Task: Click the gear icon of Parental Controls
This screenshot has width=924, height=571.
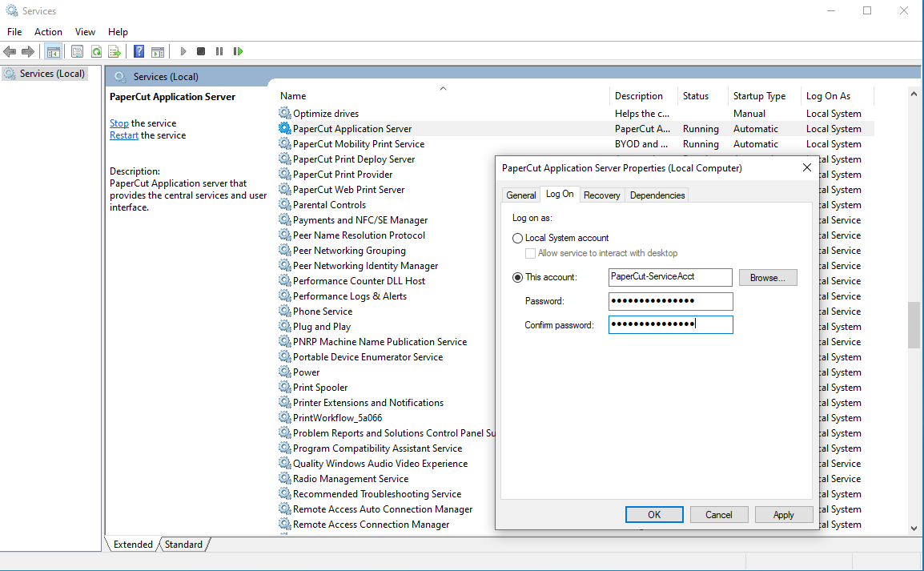Action: pyautogui.click(x=285, y=204)
